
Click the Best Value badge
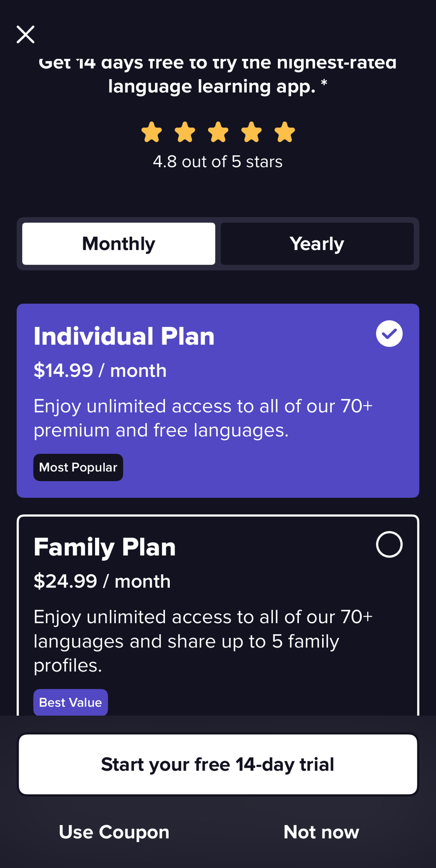[x=70, y=702]
